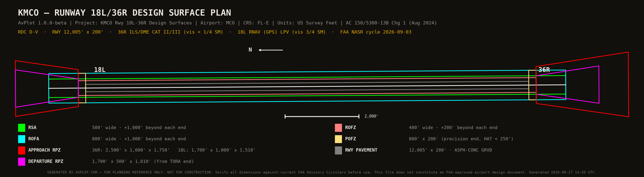The image size is (644, 177).
Task: Select the DEPARTURE RPZ legend label
Action: (46, 162)
